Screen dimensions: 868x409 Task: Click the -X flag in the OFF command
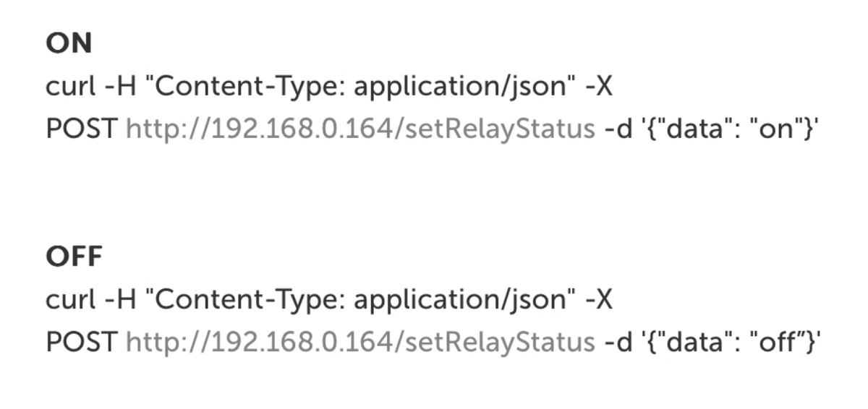point(599,299)
